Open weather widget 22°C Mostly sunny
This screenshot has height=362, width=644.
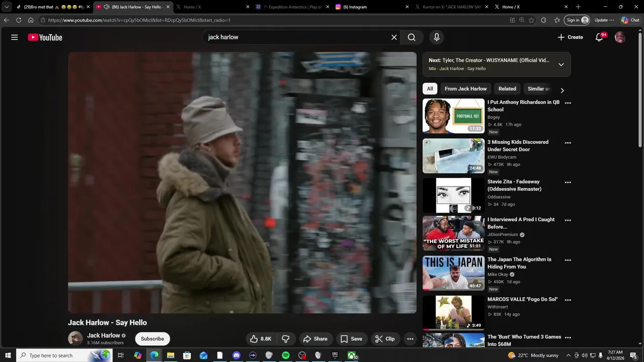(533, 355)
